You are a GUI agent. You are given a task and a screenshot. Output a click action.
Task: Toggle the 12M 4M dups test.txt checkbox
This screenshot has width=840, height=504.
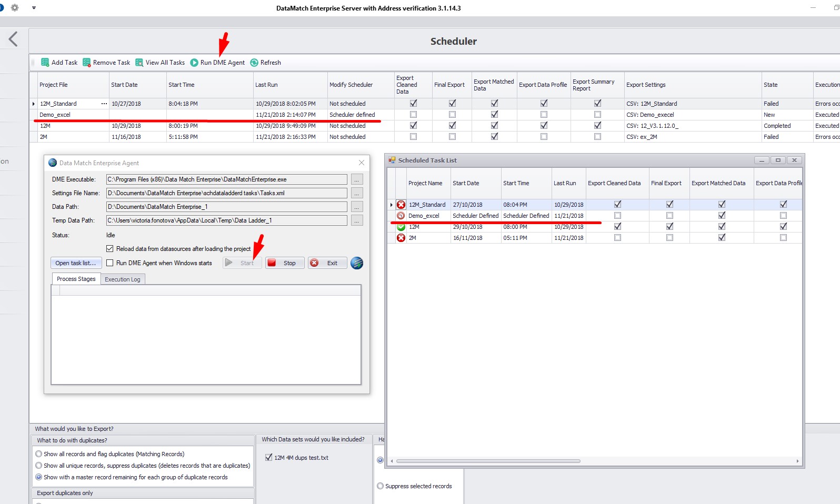tap(269, 458)
